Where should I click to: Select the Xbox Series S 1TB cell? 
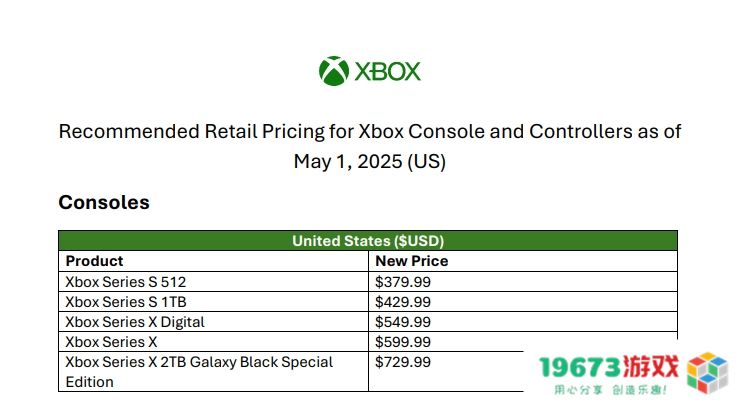click(x=213, y=302)
